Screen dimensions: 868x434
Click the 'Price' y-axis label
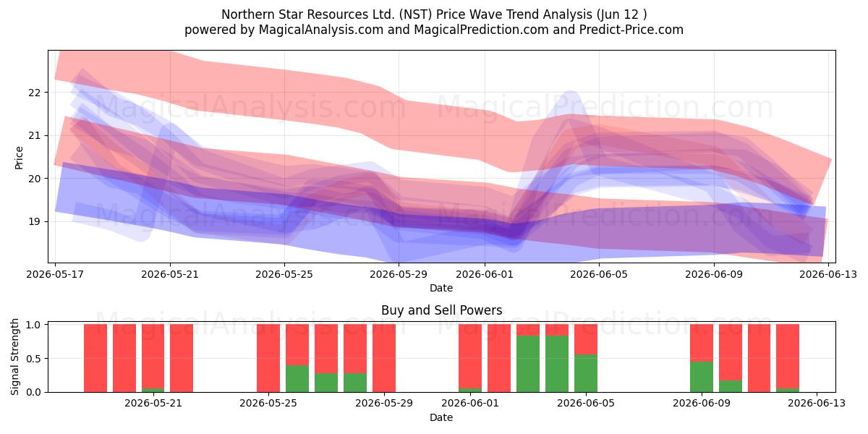[x=20, y=157]
